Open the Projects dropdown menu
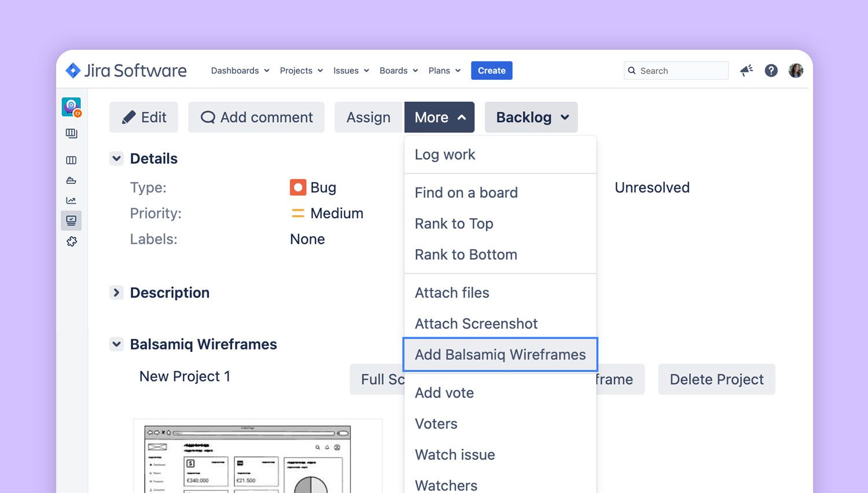Viewport: 868px width, 493px height. coord(301,71)
